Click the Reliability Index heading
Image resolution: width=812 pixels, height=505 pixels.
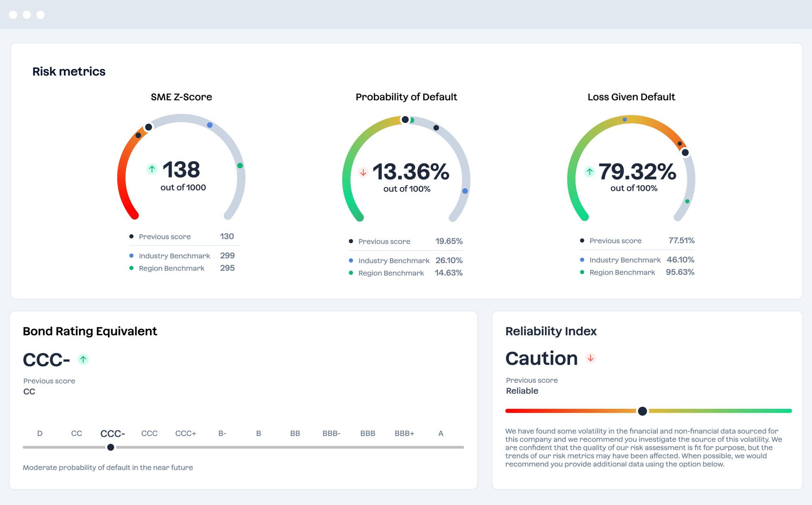[551, 331]
